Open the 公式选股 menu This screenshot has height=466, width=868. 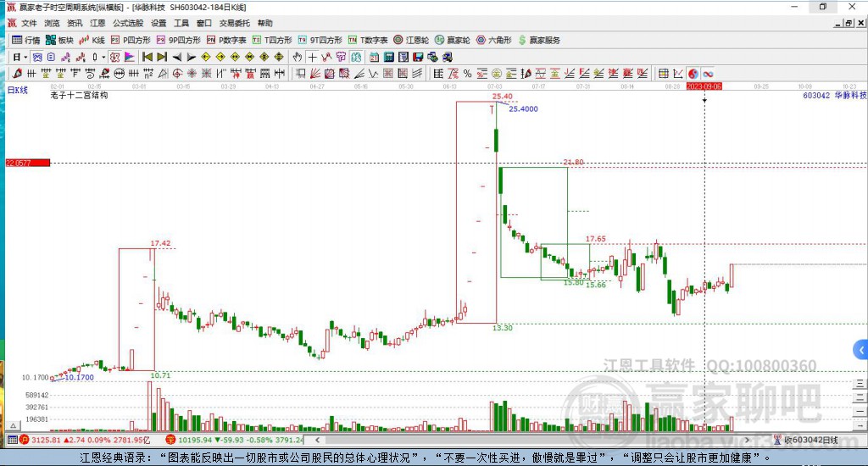tap(129, 23)
